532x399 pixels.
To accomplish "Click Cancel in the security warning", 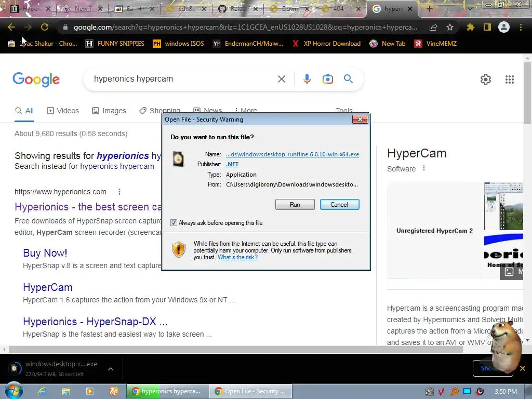I will pos(339,205).
